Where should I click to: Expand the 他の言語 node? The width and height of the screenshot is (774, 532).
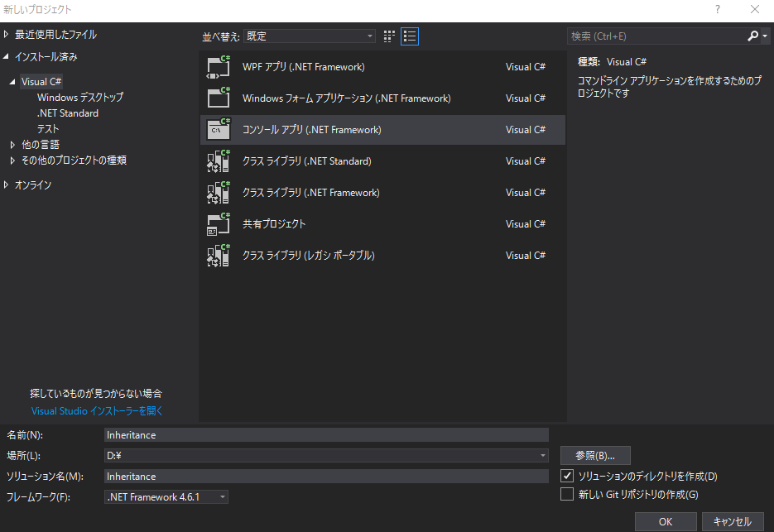pos(12,145)
